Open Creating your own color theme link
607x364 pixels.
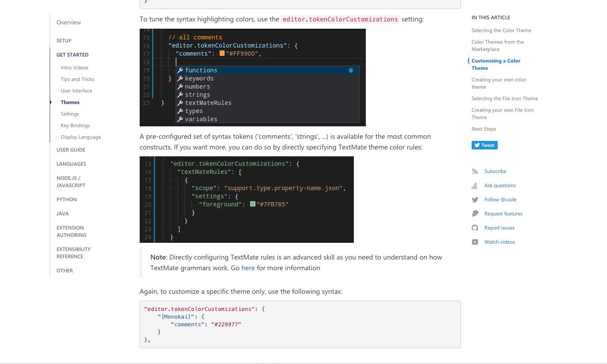499,83
